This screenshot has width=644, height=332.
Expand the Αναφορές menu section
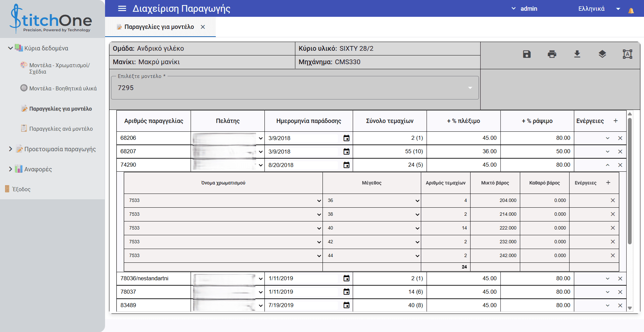pos(10,169)
